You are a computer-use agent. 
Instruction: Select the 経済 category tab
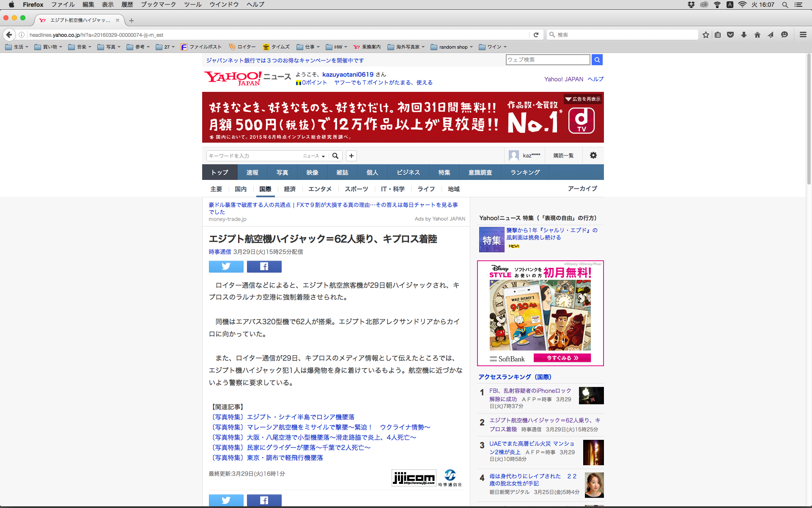click(290, 189)
